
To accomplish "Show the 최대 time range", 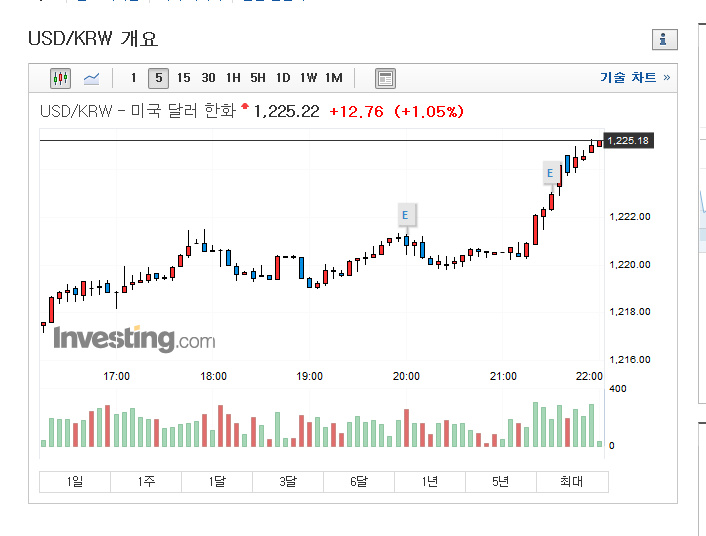I will [x=571, y=482].
